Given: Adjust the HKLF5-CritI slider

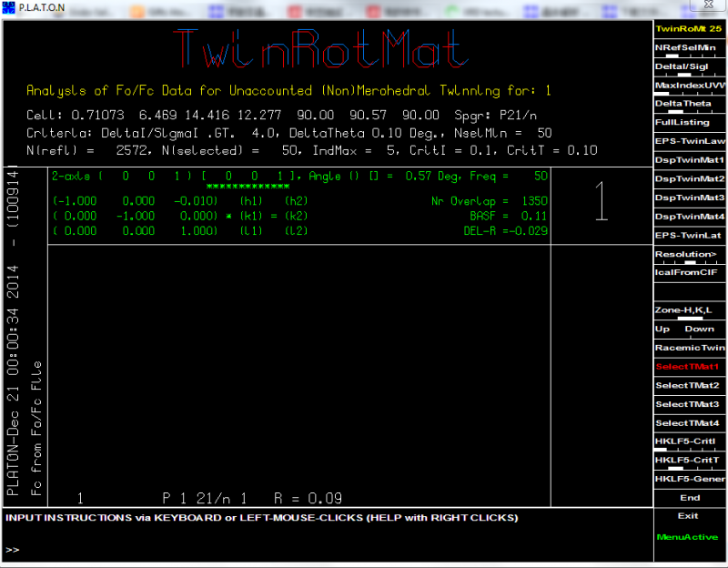Looking at the screenshot, I should [x=689, y=442].
